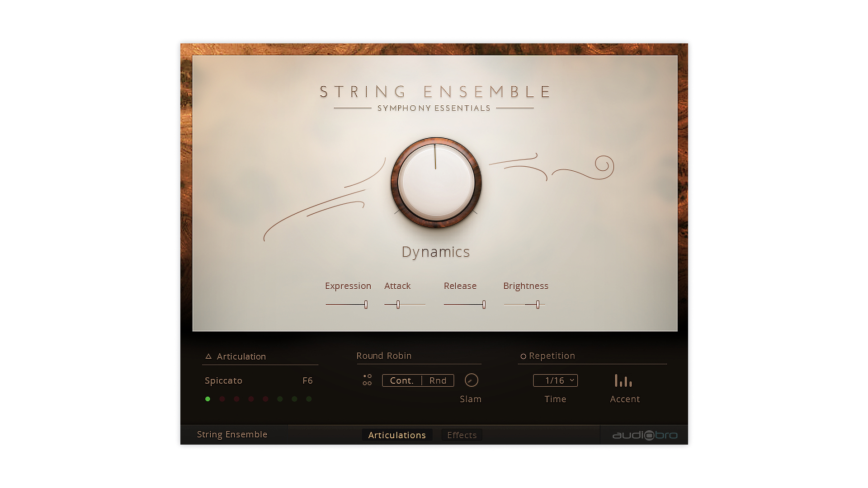Open the Accent bars pattern icon
The image size is (868, 488).
click(x=623, y=381)
